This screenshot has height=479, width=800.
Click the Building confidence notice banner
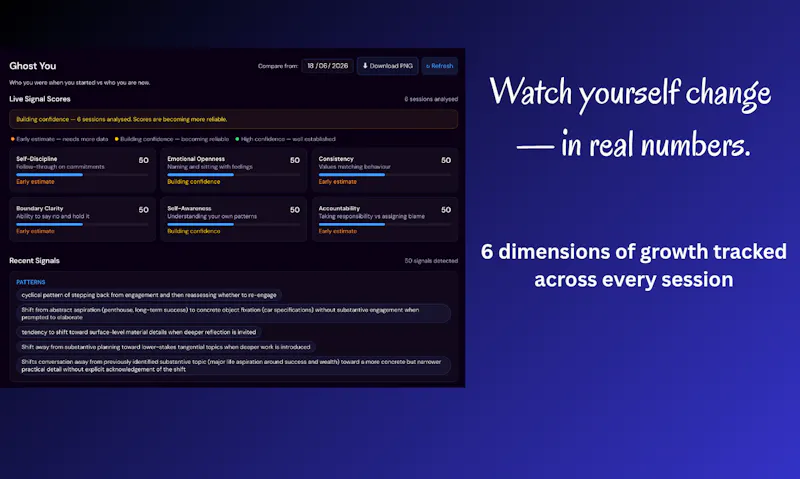[234, 119]
